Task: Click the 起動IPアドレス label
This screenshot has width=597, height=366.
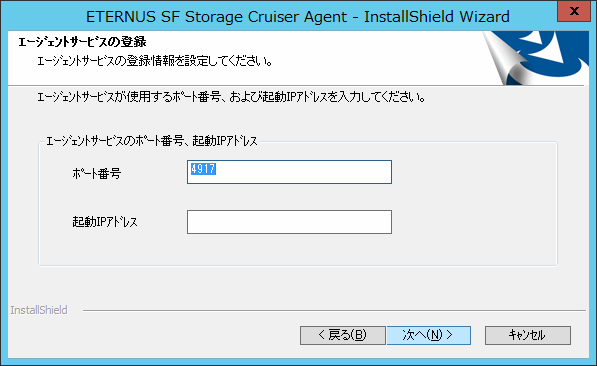Action: click(105, 222)
